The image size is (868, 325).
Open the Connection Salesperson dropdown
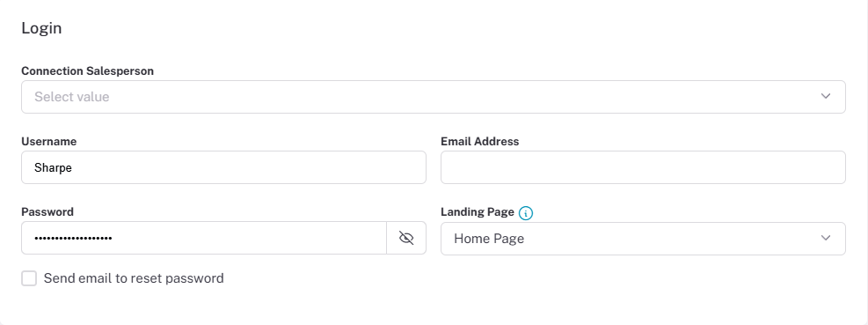tap(434, 97)
